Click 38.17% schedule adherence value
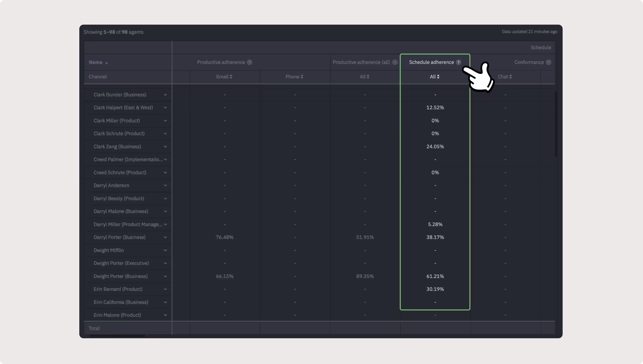Viewport: 643px width, 364px height. click(x=435, y=237)
